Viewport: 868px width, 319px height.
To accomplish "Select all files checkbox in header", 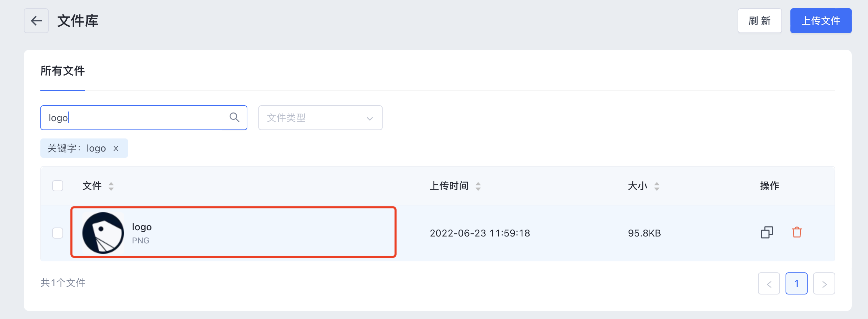I will 58,186.
